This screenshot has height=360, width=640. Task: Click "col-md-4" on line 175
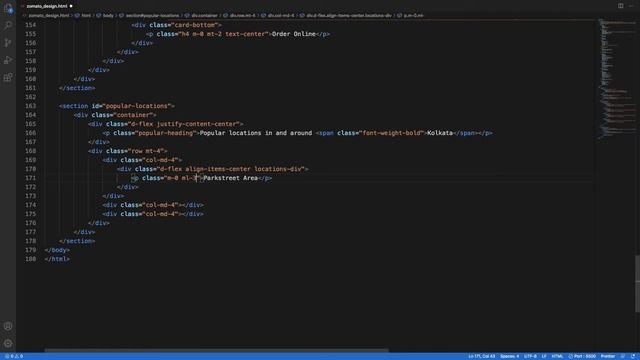click(160, 214)
